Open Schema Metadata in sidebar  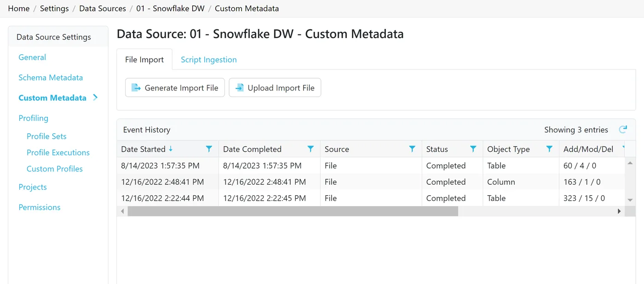pyautogui.click(x=51, y=78)
